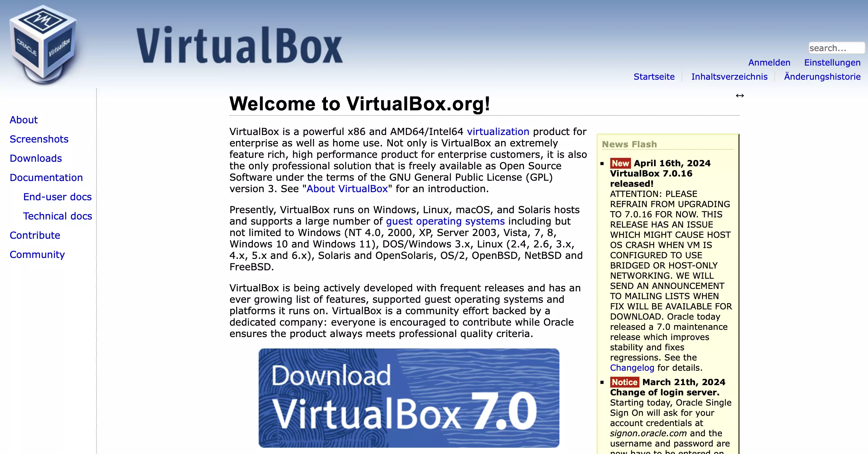This screenshot has width=868, height=454.
Task: Expand the Documentation section
Action: (x=46, y=177)
